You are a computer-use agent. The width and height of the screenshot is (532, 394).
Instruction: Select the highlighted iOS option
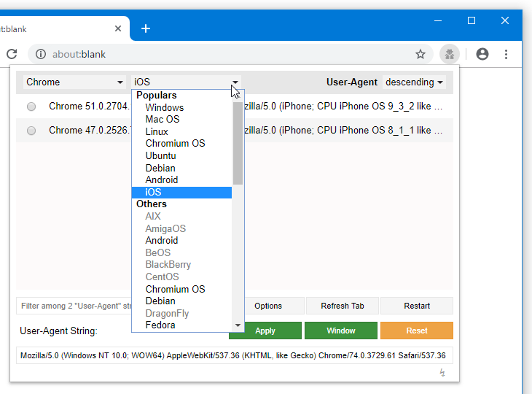click(181, 192)
